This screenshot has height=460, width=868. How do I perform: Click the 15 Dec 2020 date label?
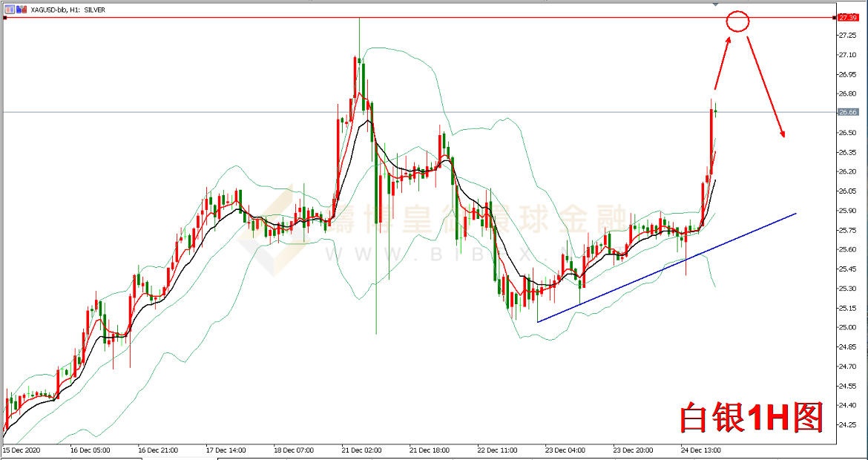22,450
